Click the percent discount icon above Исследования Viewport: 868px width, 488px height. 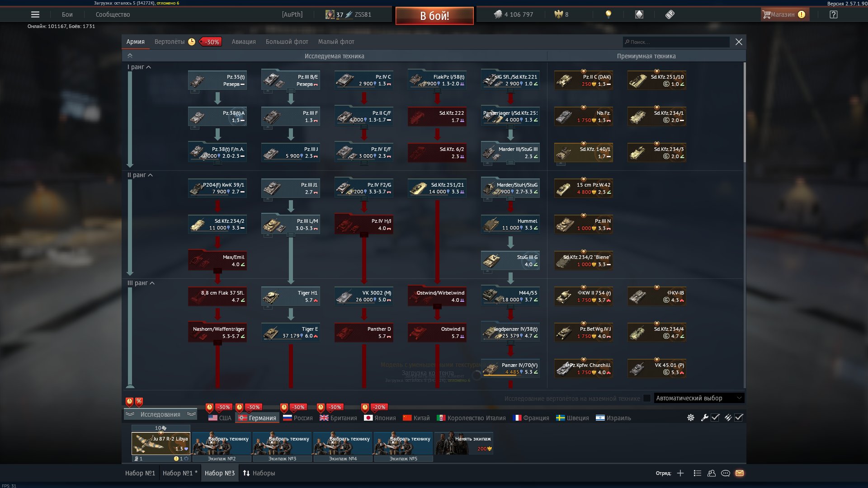(x=139, y=401)
